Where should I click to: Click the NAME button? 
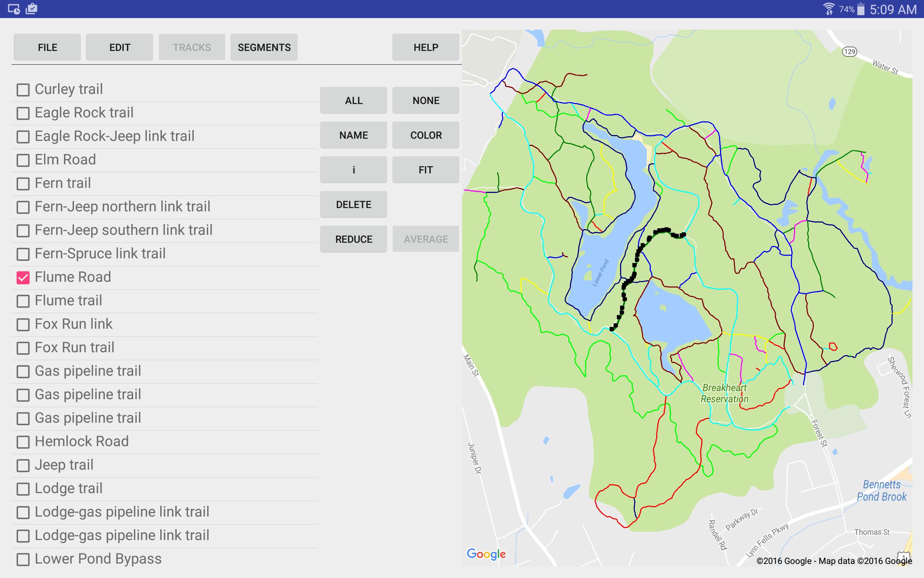pyautogui.click(x=354, y=135)
